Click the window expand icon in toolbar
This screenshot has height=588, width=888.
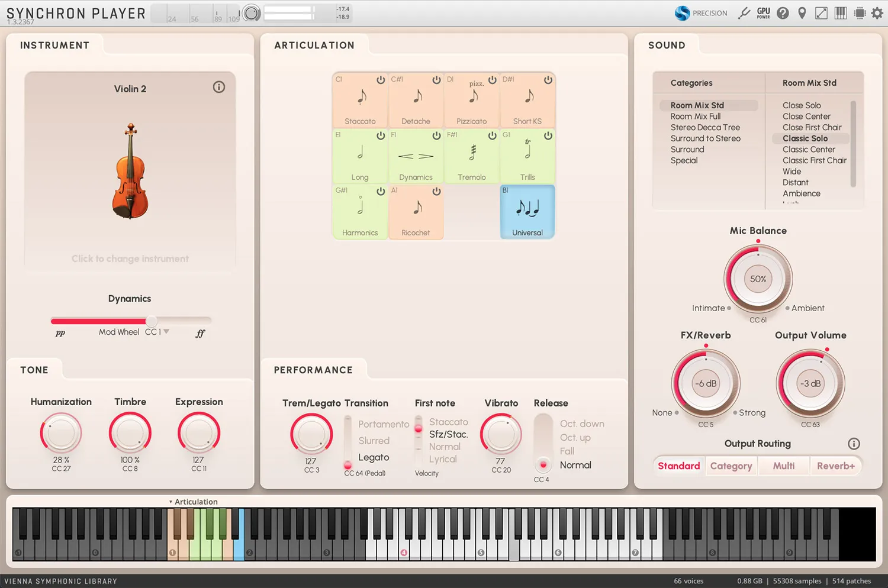tap(821, 13)
